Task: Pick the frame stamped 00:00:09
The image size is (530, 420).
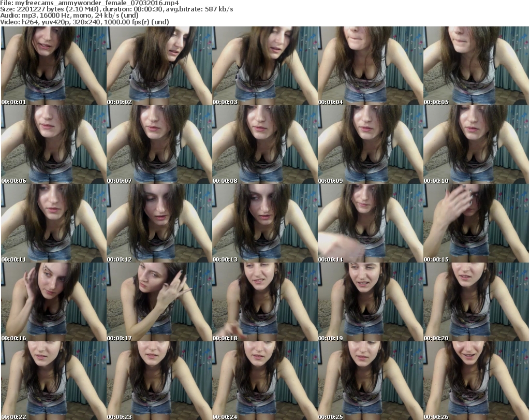Action: click(x=370, y=144)
